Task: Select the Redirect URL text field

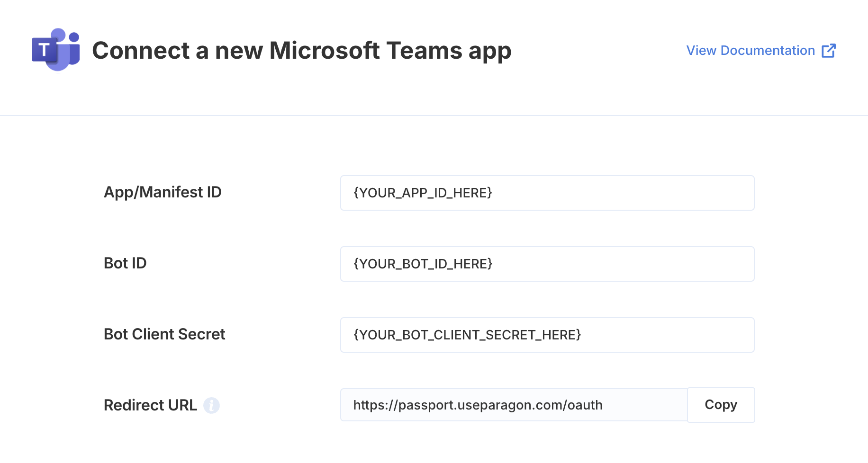Action: (x=514, y=405)
